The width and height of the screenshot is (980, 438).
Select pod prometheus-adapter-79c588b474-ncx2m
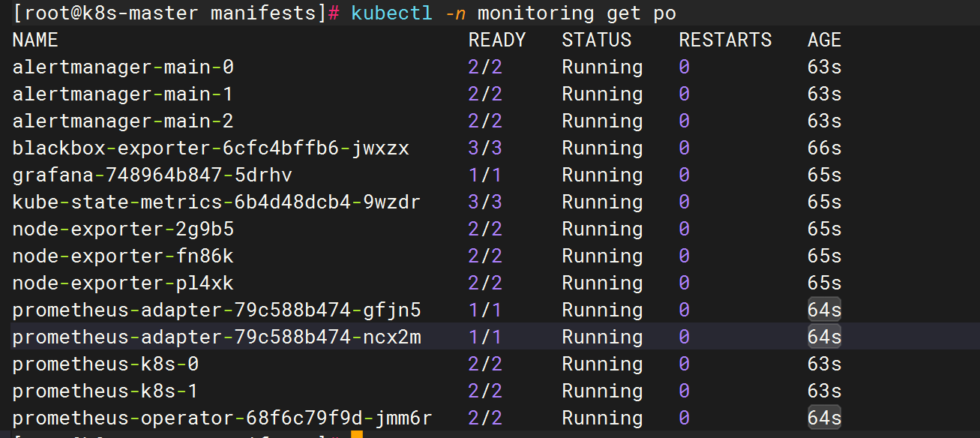click(217, 337)
